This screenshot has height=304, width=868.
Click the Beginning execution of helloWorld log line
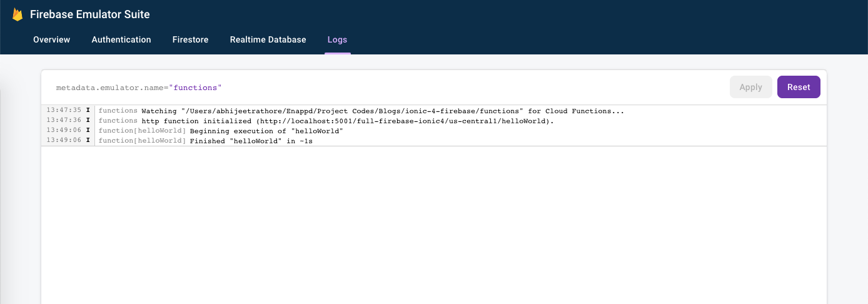click(x=434, y=131)
